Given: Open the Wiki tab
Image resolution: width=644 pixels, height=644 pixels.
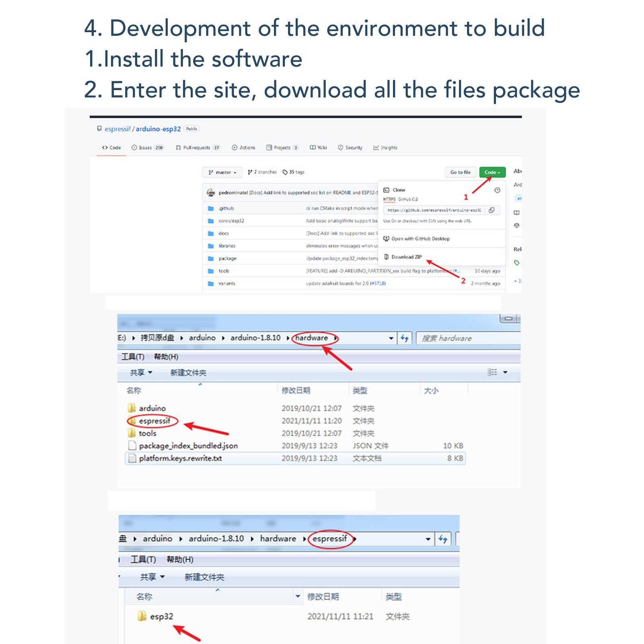Looking at the screenshot, I should pyautogui.click(x=318, y=148).
